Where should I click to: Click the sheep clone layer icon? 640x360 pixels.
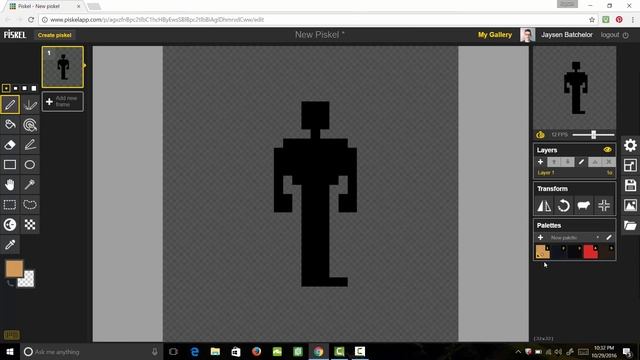click(x=584, y=206)
